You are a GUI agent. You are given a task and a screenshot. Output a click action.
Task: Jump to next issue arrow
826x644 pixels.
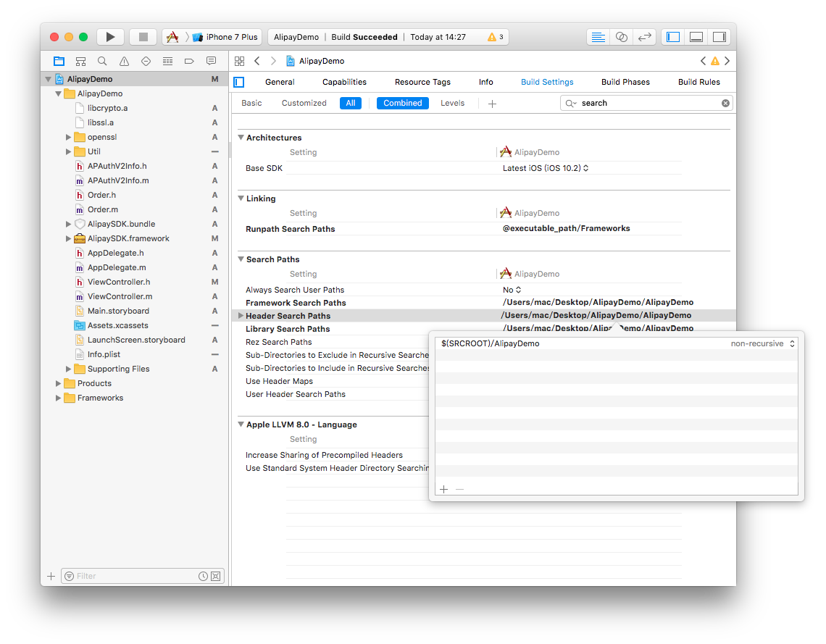pos(727,61)
